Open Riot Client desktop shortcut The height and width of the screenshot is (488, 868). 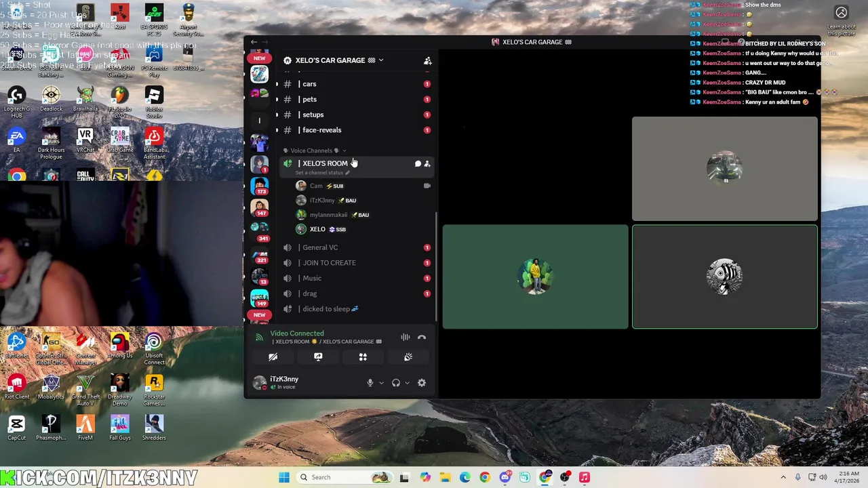(17, 387)
